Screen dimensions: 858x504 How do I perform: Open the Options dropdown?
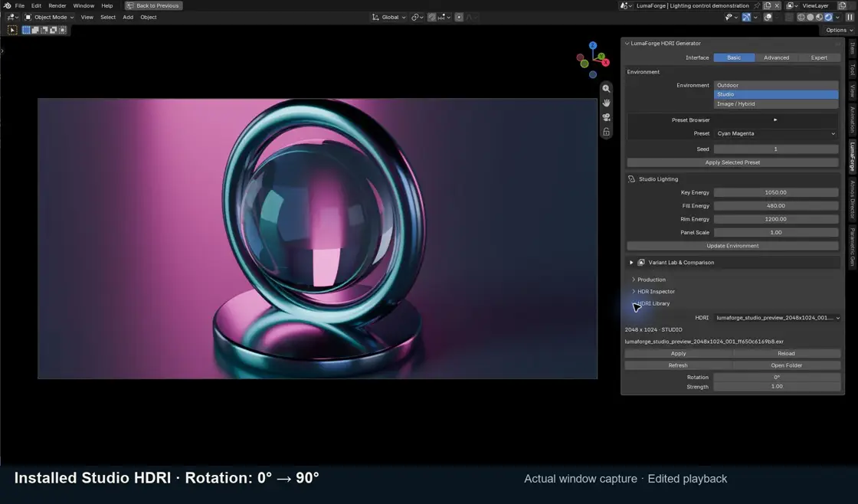pos(840,30)
